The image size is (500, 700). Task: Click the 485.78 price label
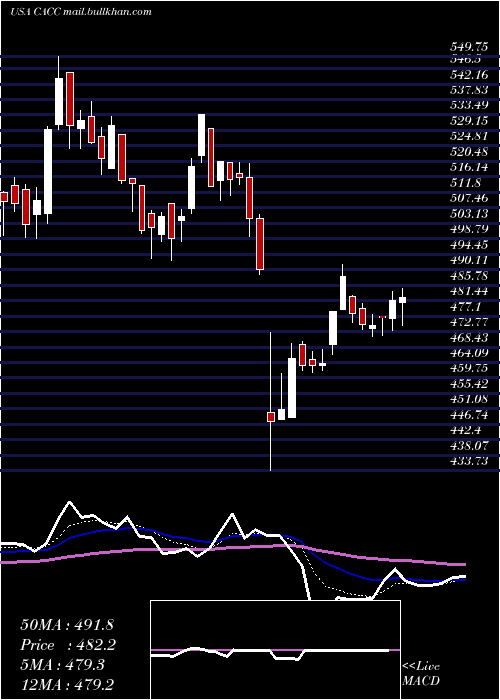[468, 275]
